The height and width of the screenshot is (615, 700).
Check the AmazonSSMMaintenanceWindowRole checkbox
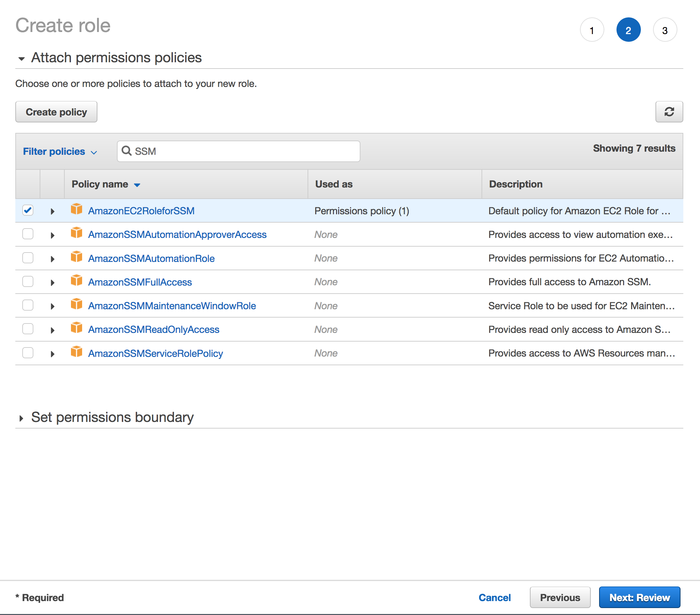coord(28,305)
